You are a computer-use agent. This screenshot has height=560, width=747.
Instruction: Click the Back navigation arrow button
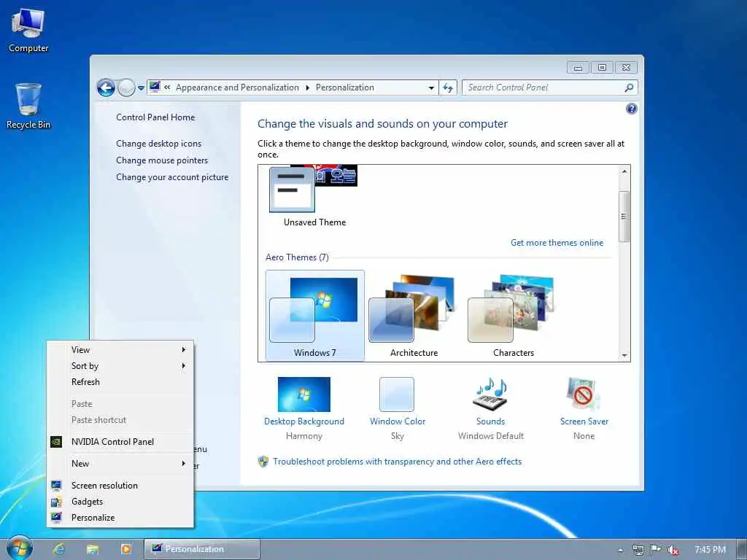pos(106,87)
